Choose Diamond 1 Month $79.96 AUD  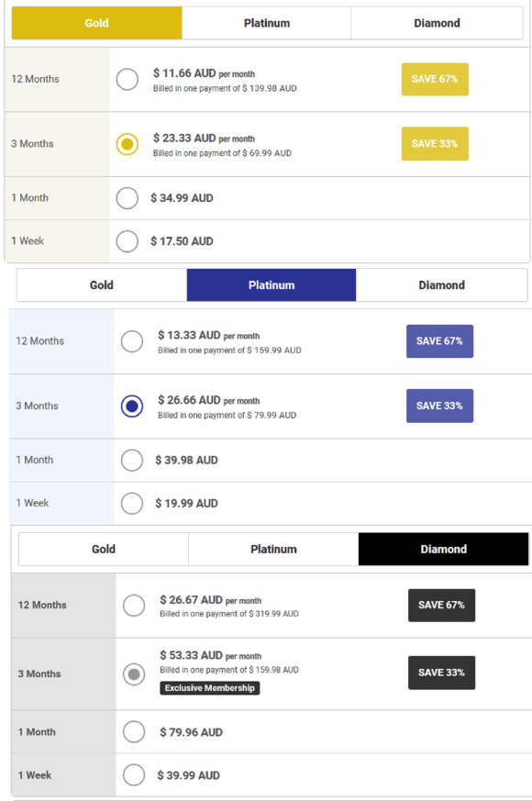coord(134,732)
